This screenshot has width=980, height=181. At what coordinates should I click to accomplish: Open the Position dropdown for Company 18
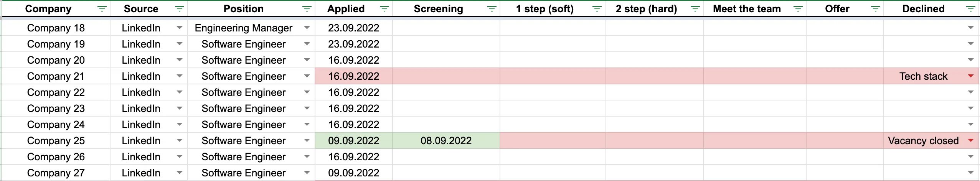point(307,28)
